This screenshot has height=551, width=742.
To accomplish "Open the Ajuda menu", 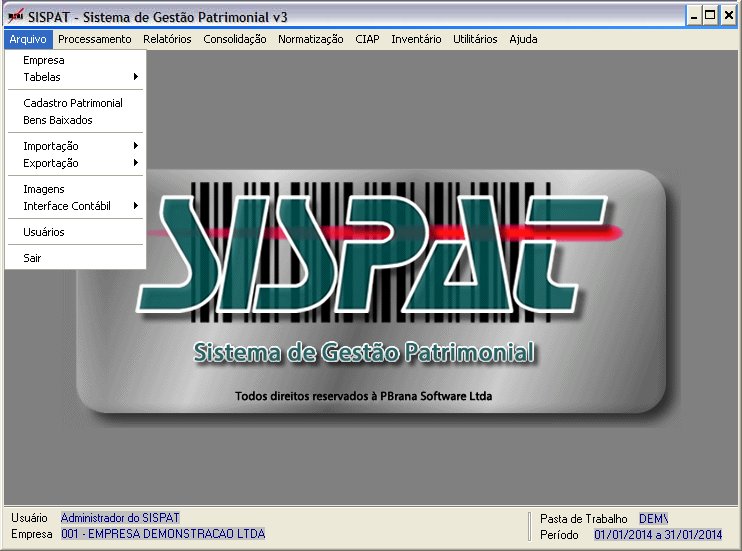I will [x=523, y=39].
